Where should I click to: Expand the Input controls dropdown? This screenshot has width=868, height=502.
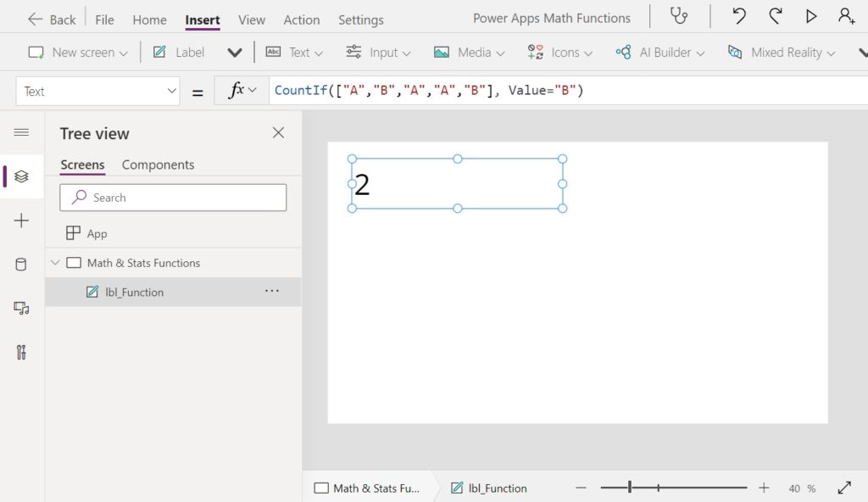click(x=378, y=52)
